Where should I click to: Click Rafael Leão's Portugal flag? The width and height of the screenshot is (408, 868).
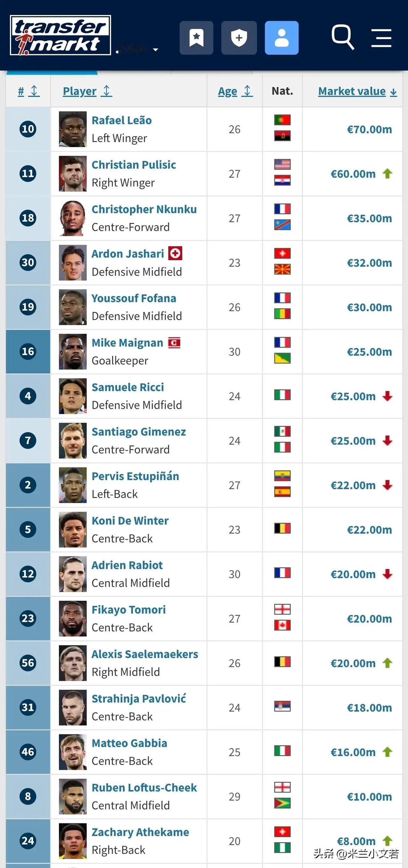[x=282, y=120]
